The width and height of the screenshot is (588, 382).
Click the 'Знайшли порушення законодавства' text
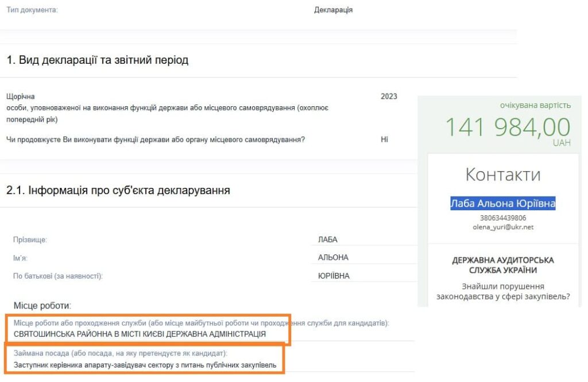(502, 291)
